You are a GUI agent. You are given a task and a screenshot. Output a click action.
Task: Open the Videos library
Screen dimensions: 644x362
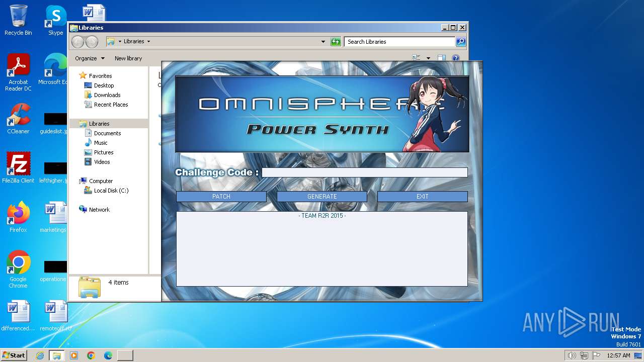(102, 162)
